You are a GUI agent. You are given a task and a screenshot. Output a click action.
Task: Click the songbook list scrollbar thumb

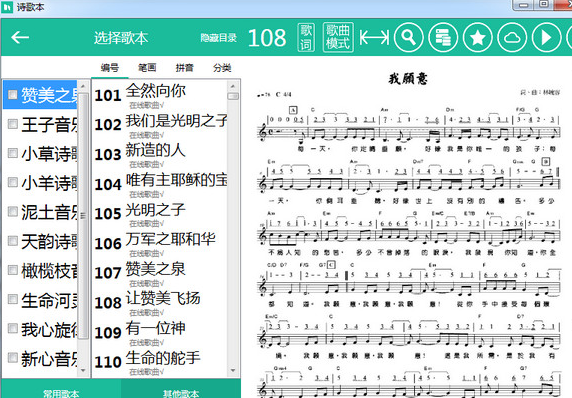click(x=83, y=215)
